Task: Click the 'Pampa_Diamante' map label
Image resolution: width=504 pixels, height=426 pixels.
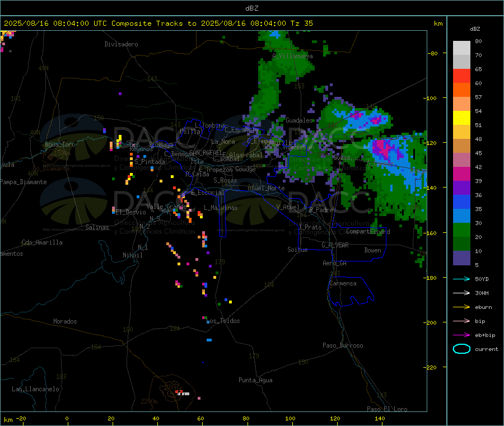Action: 24,182
